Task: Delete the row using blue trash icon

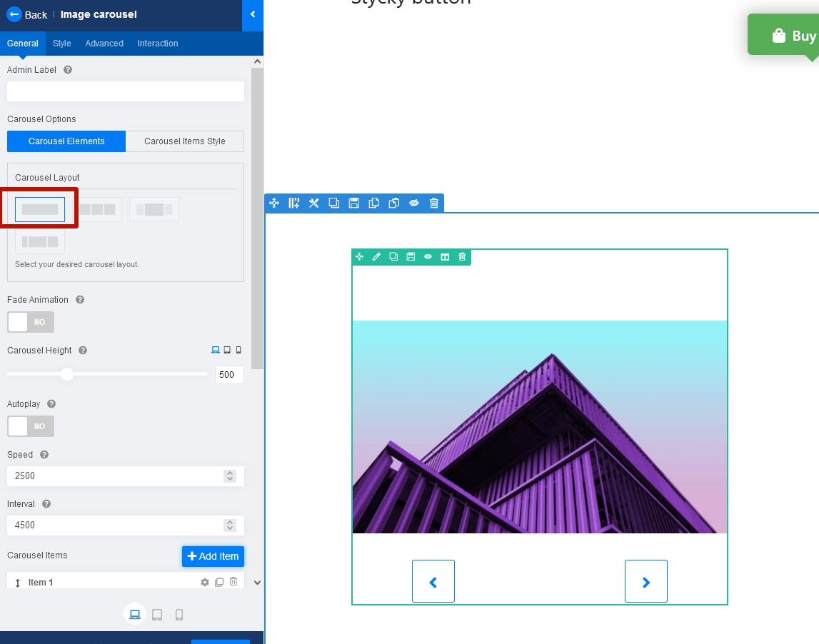Action: point(433,203)
